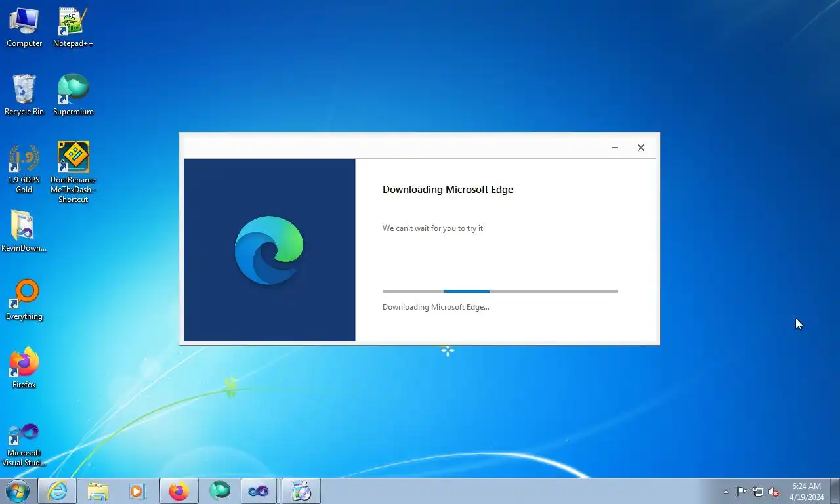Select the Notepad++ desktop shortcut
This screenshot has width=840, height=504.
[73, 27]
